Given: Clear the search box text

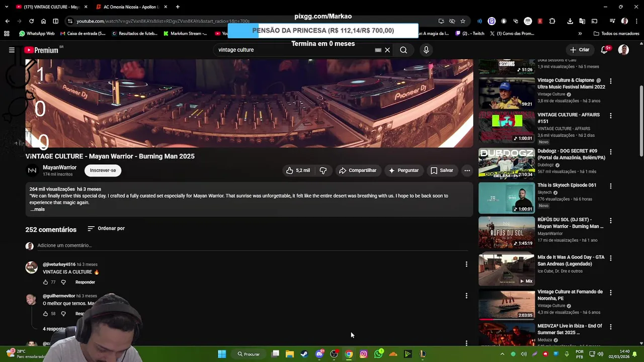Looking at the screenshot, I should 387,50.
